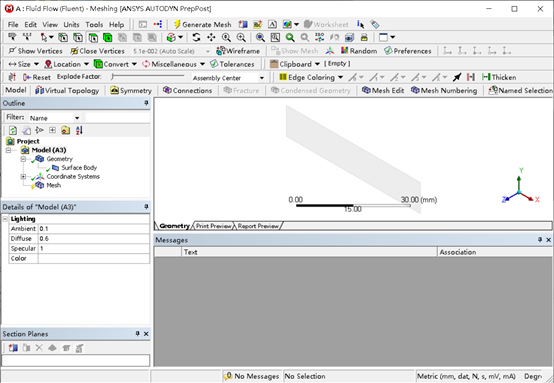The width and height of the screenshot is (554, 383).
Task: Click the Ambient value field 0.1
Action: tap(94, 229)
